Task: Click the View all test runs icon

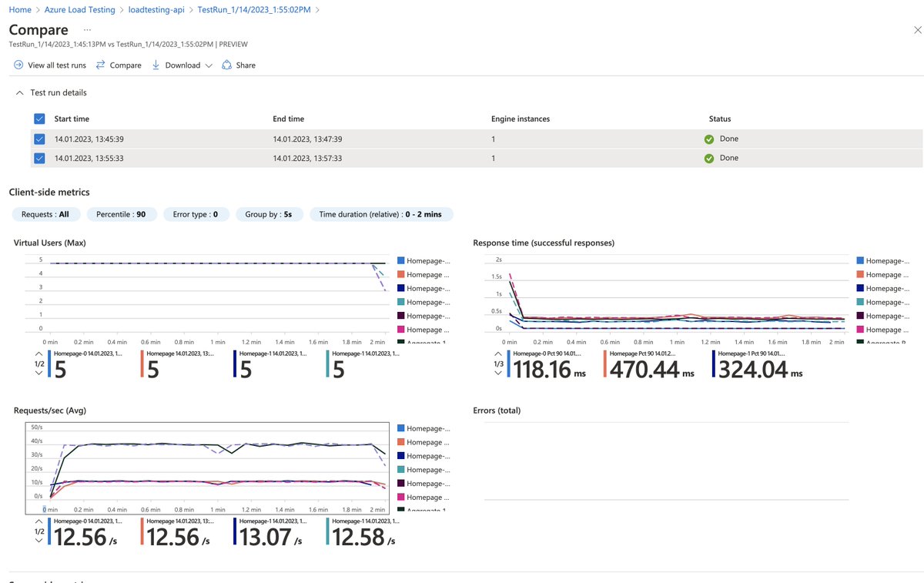Action: 18,65
